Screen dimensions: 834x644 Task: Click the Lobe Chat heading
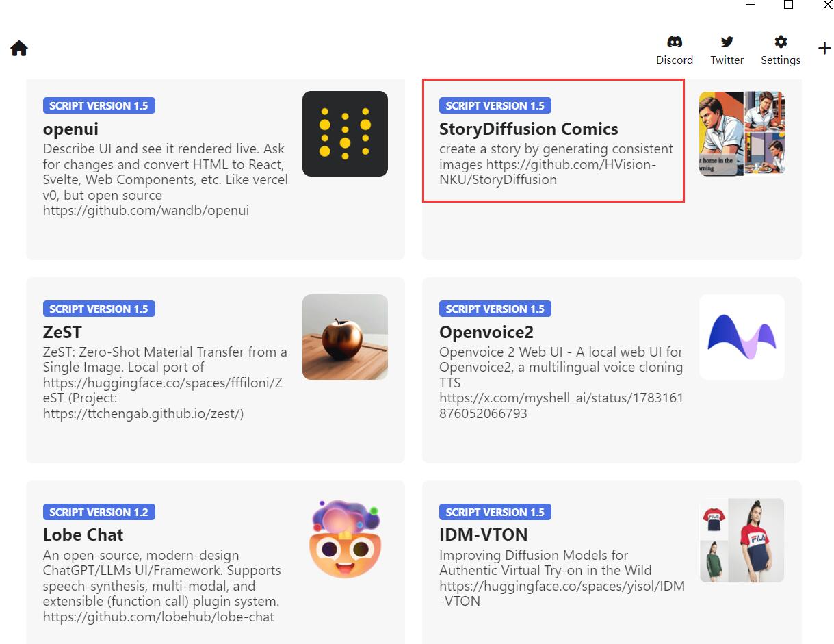point(83,535)
